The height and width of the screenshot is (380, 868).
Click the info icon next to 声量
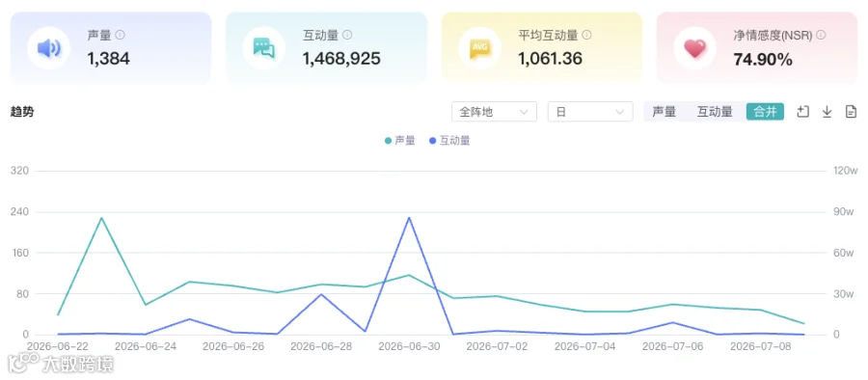(121, 35)
